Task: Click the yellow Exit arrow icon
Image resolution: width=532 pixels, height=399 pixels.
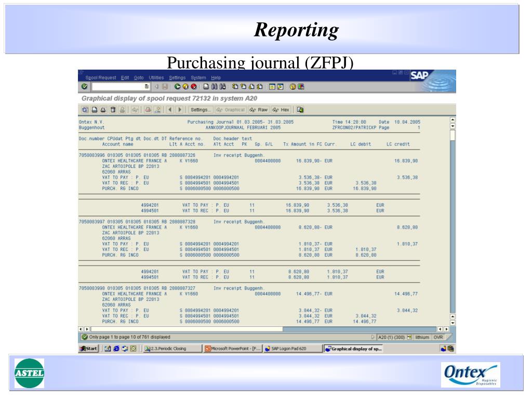Action: [185, 87]
